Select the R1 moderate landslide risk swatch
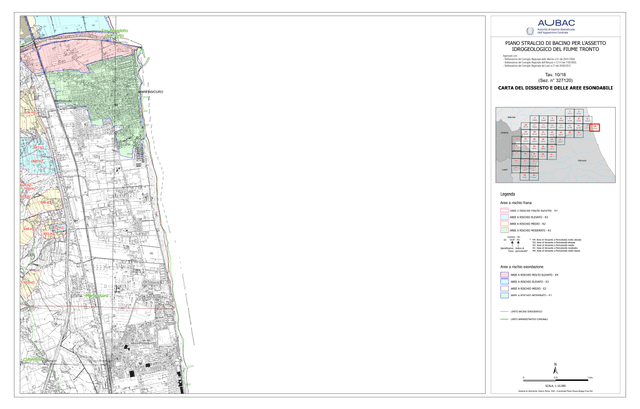 pos(504,230)
